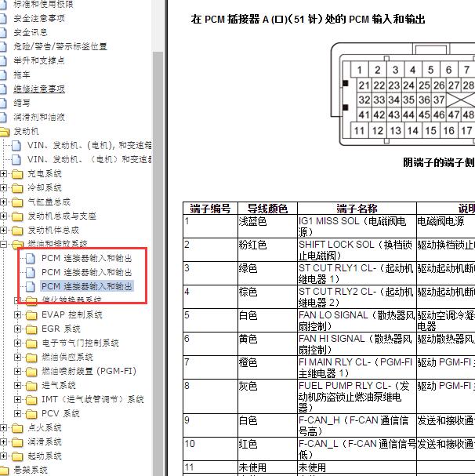Collapse the 燃油和排放系统 node
Screen dimensions: 475x476
(3, 244)
